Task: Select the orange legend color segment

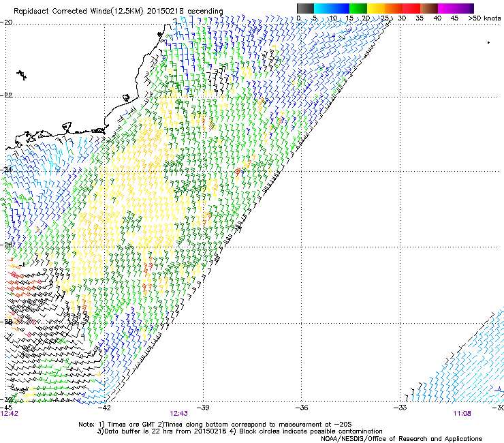Action: click(394, 8)
